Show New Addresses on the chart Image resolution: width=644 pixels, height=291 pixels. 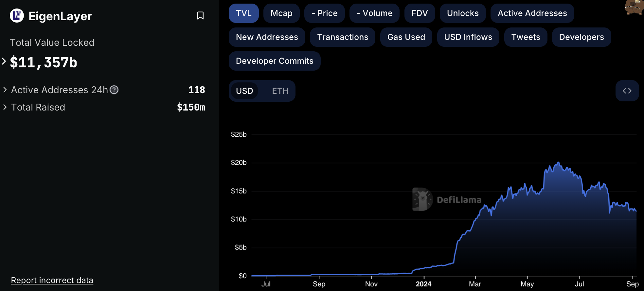[x=267, y=37]
